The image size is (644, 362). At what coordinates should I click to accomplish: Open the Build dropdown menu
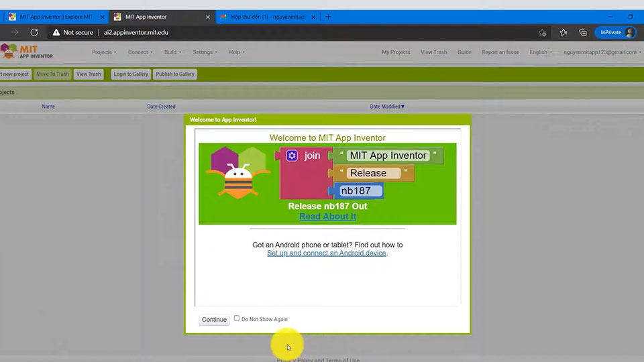pos(172,52)
